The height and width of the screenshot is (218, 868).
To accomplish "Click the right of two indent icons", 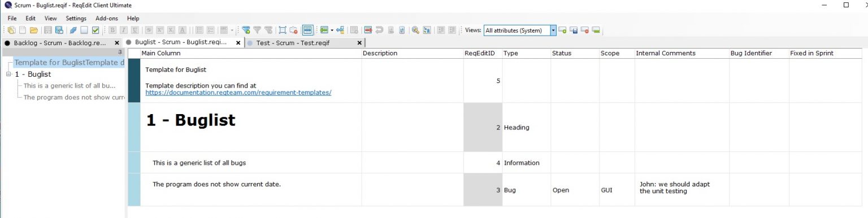I will [452, 30].
